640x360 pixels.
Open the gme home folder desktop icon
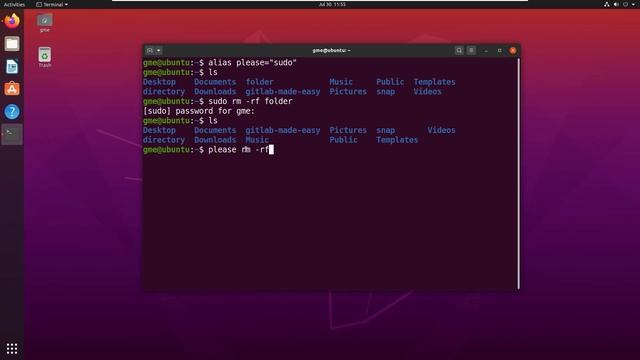click(44, 23)
